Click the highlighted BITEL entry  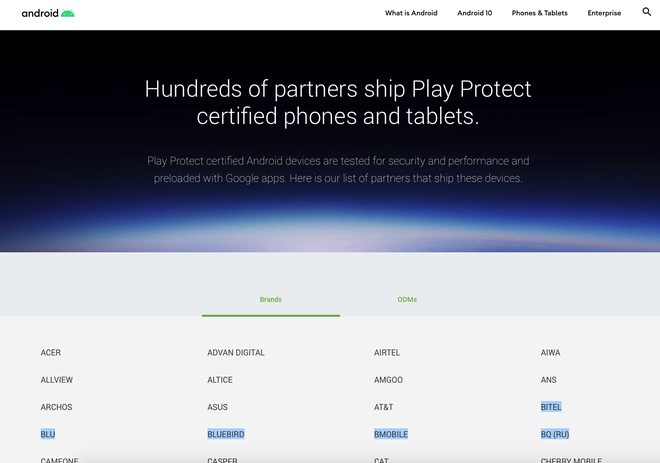tap(551, 407)
